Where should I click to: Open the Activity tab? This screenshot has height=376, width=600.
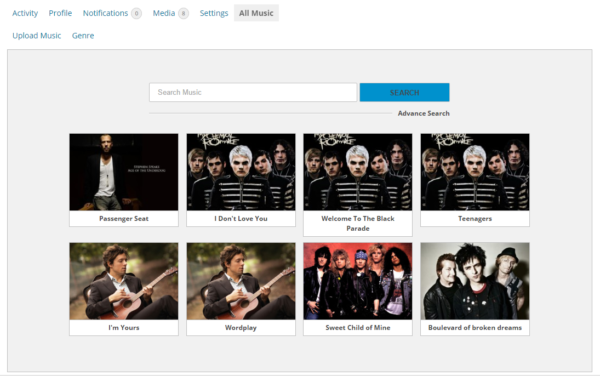[25, 13]
